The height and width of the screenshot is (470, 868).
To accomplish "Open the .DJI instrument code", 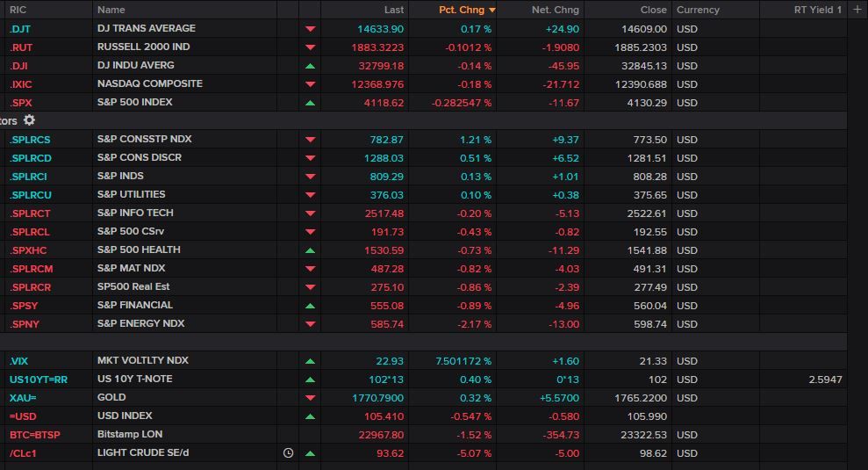I will [x=18, y=66].
